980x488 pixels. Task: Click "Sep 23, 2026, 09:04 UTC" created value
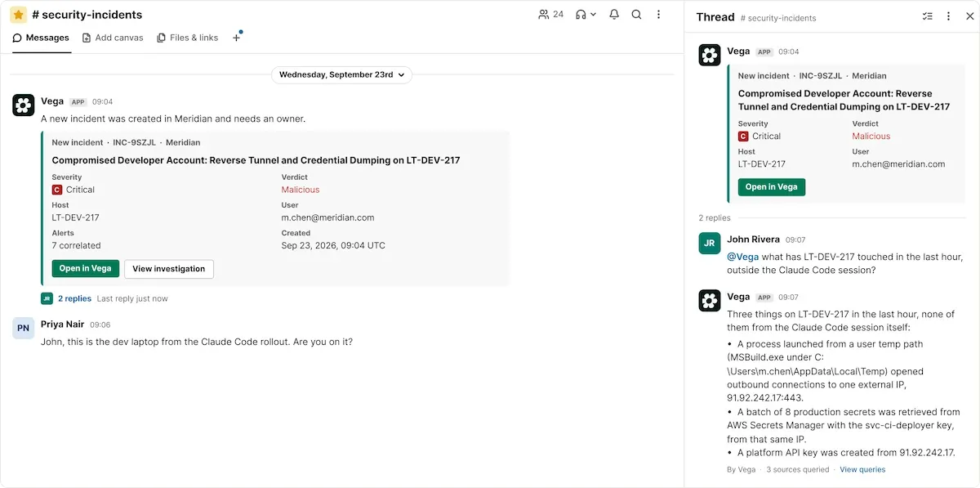[x=333, y=245]
